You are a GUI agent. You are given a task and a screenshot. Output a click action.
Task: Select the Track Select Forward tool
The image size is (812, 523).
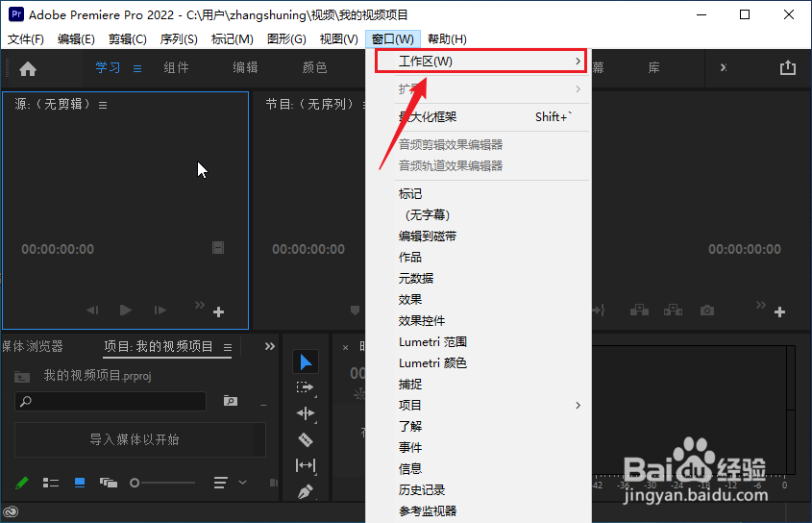click(x=305, y=387)
